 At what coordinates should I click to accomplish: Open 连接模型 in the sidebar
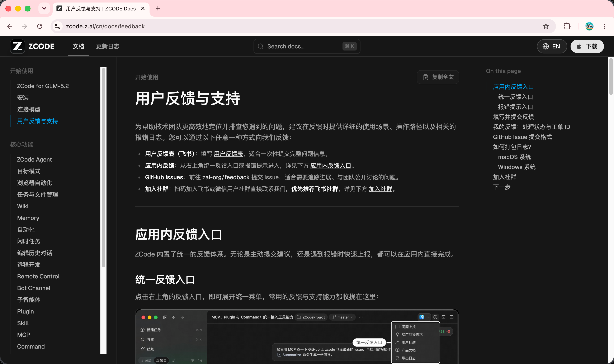(29, 109)
